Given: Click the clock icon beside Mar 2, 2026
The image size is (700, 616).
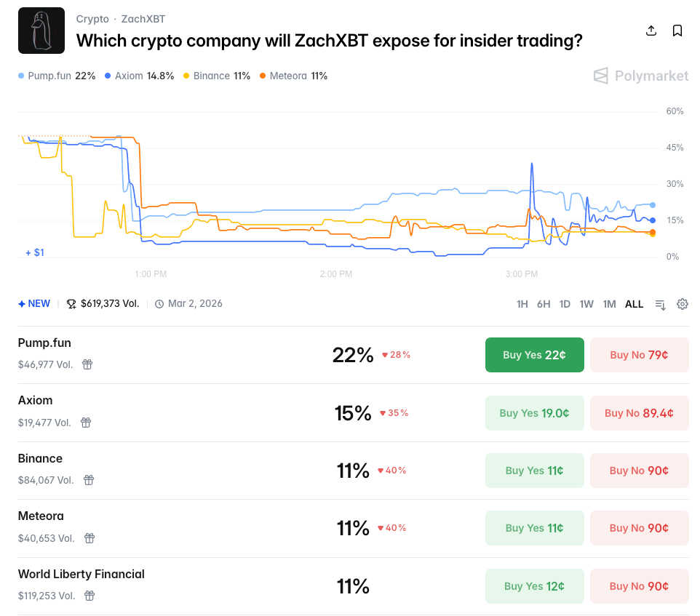Looking at the screenshot, I should (x=158, y=303).
